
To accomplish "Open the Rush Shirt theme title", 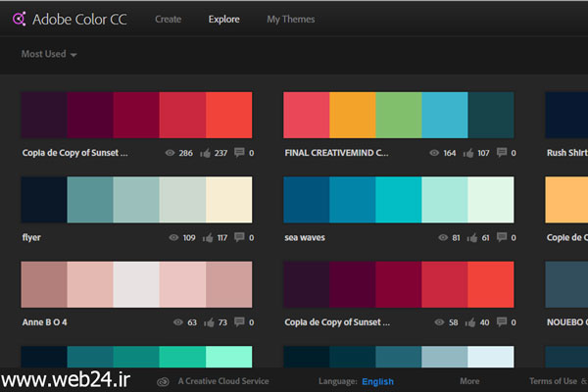I will [x=567, y=153].
